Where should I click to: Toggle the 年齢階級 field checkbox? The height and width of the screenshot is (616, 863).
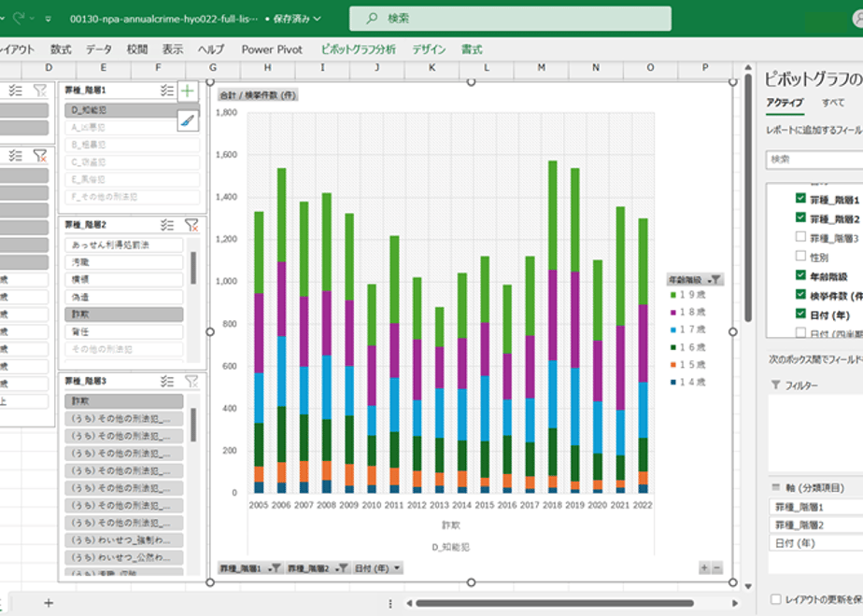tap(800, 275)
